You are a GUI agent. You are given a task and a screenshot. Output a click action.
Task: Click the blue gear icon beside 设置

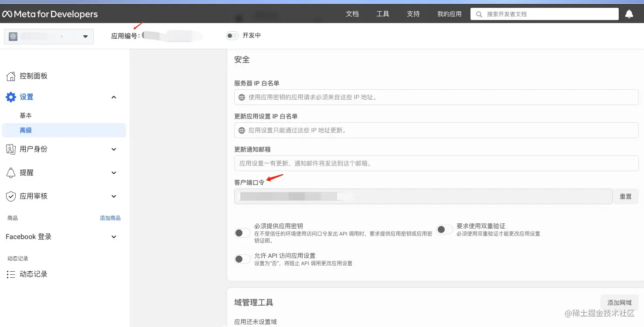pos(11,97)
